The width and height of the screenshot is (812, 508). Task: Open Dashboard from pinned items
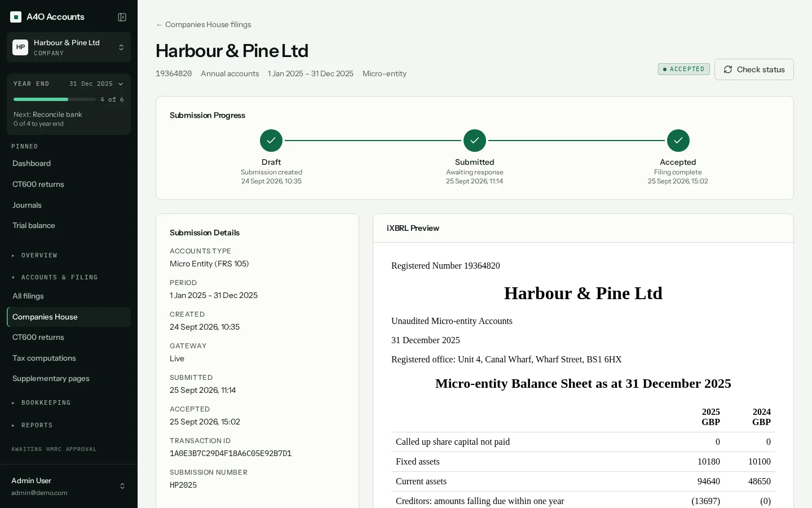[x=69, y=164]
